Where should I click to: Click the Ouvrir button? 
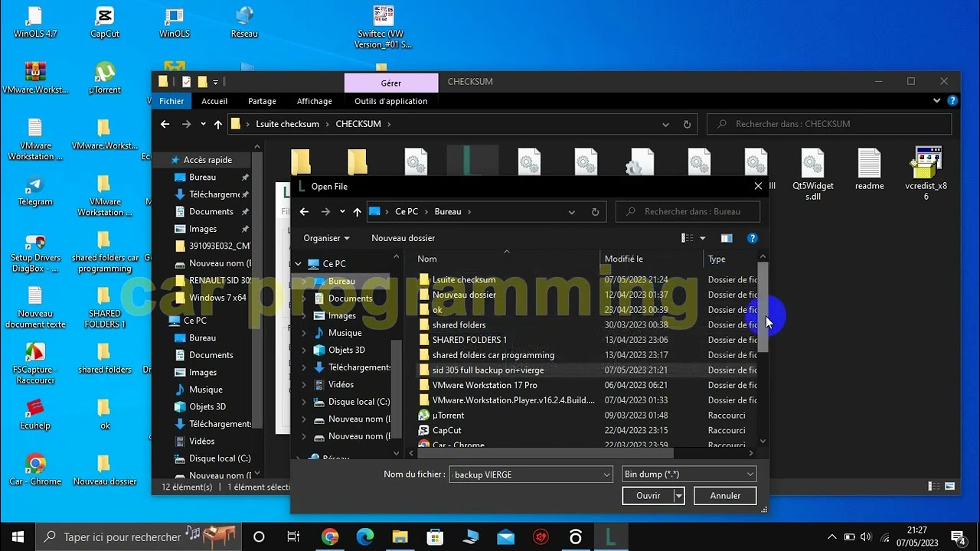[648, 496]
